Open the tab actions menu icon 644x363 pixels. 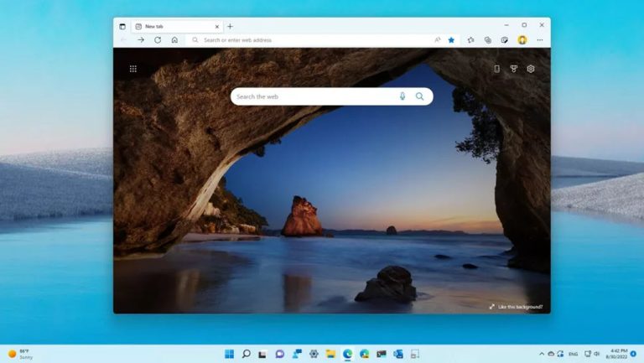[x=122, y=26]
